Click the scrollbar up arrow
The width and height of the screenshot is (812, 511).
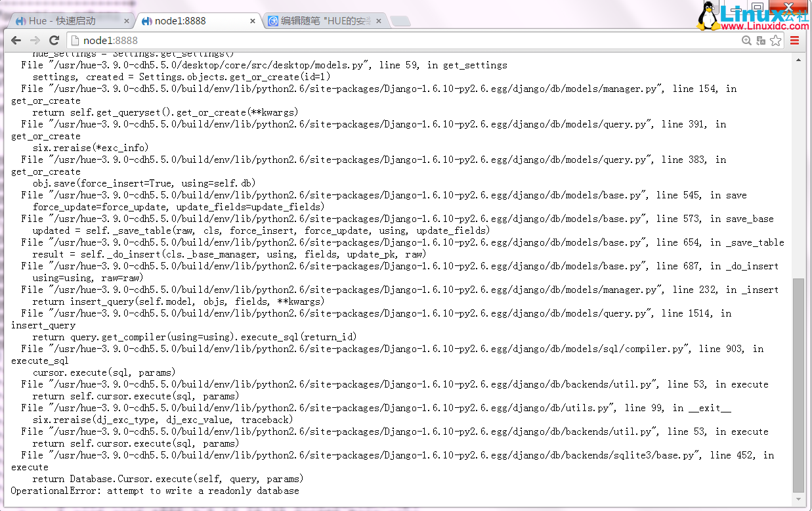pyautogui.click(x=798, y=60)
